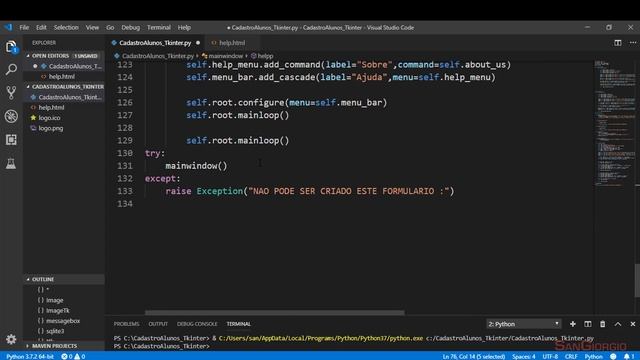Click the VS Code logo icon

coord(8,27)
